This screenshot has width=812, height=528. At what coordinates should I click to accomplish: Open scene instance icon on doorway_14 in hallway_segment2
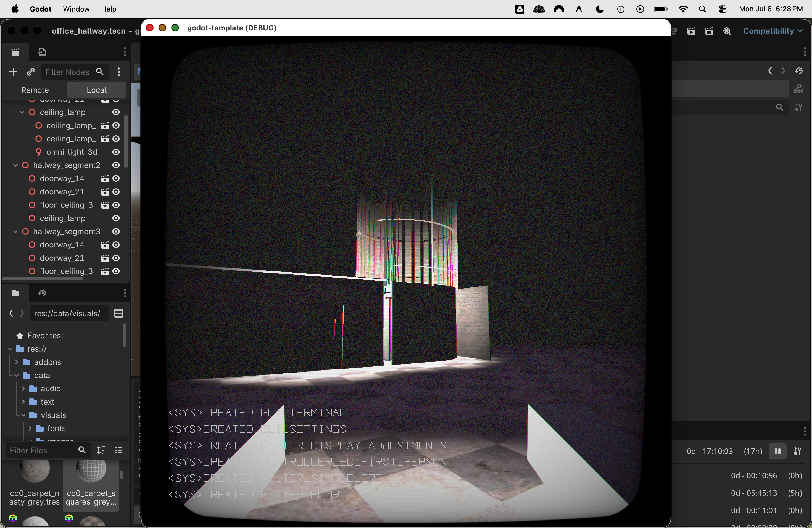click(x=105, y=179)
